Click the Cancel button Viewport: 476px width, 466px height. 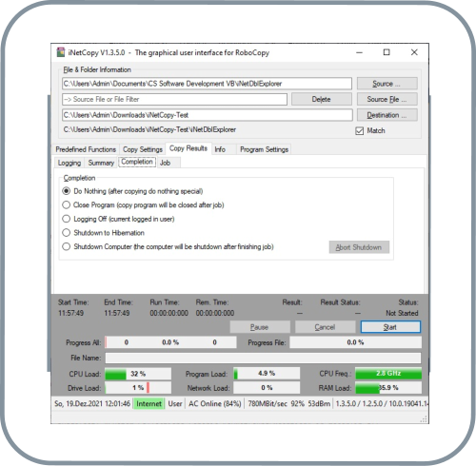(x=325, y=327)
